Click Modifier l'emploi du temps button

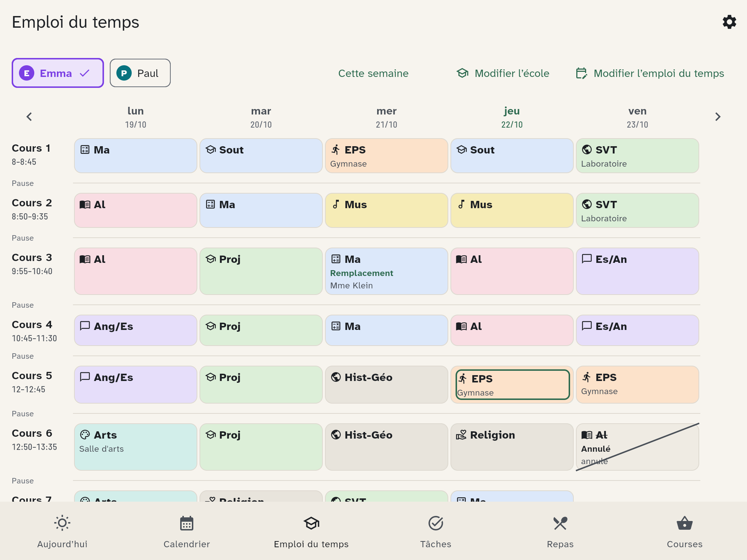(x=650, y=73)
